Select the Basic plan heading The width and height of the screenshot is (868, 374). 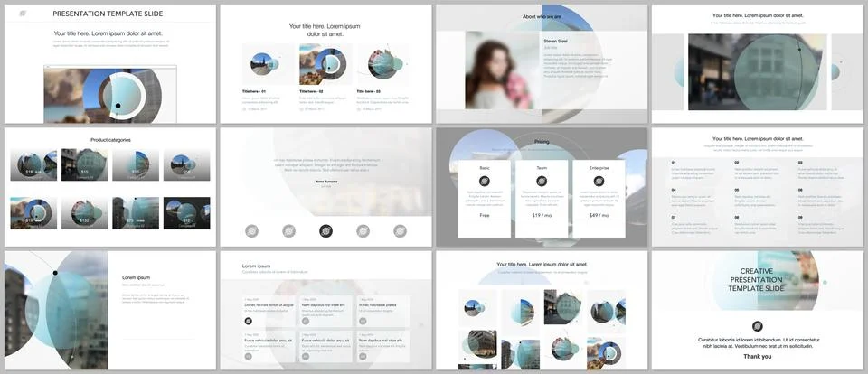tap(485, 168)
